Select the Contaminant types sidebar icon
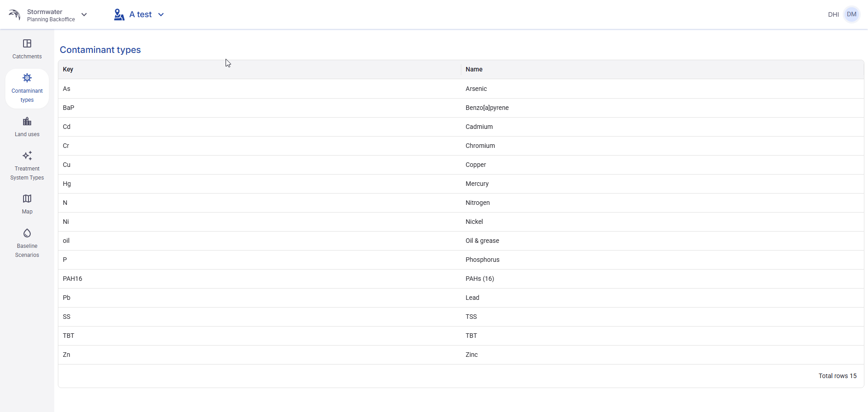The image size is (868, 412). [x=27, y=78]
